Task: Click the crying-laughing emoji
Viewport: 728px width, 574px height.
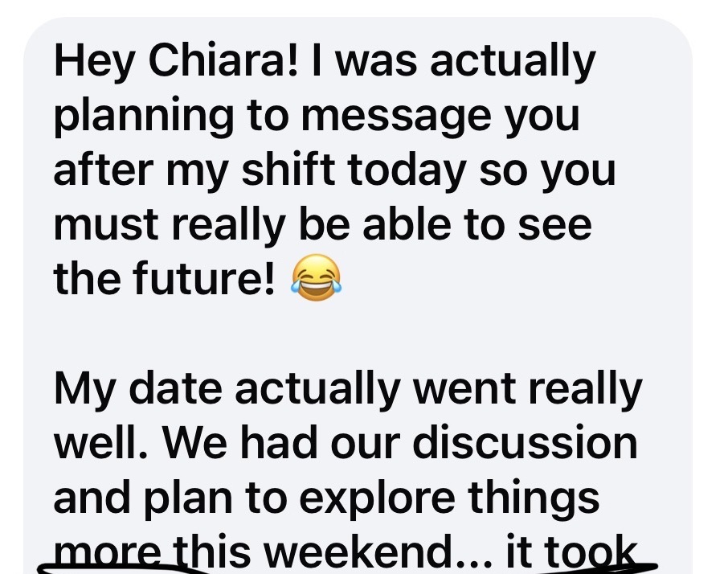Action: tap(316, 277)
